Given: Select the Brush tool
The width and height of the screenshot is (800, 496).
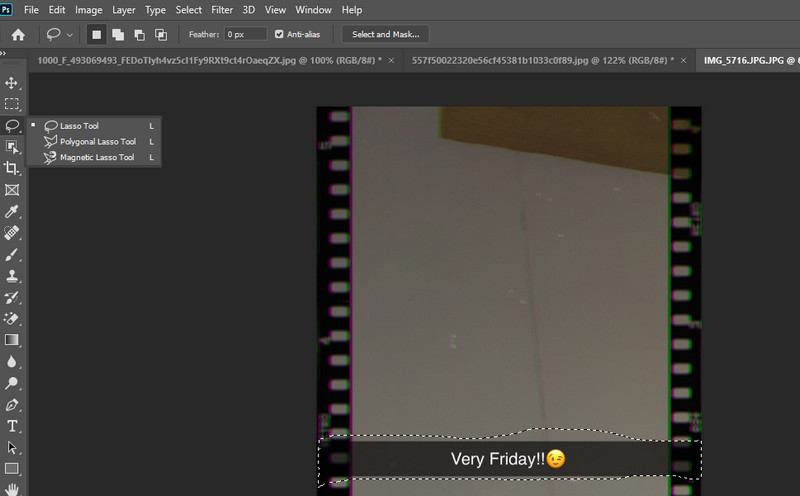Looking at the screenshot, I should [12, 254].
